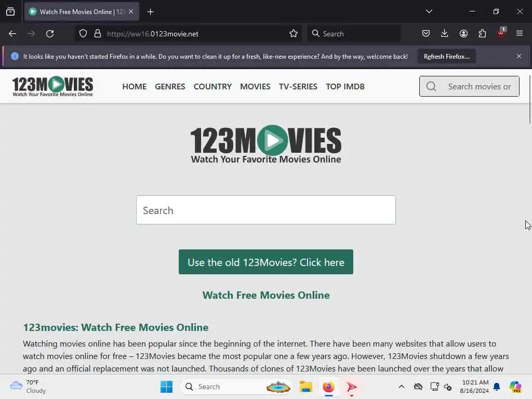
Task: Click the page vertical scrollbar thumb
Action: tap(530, 99)
